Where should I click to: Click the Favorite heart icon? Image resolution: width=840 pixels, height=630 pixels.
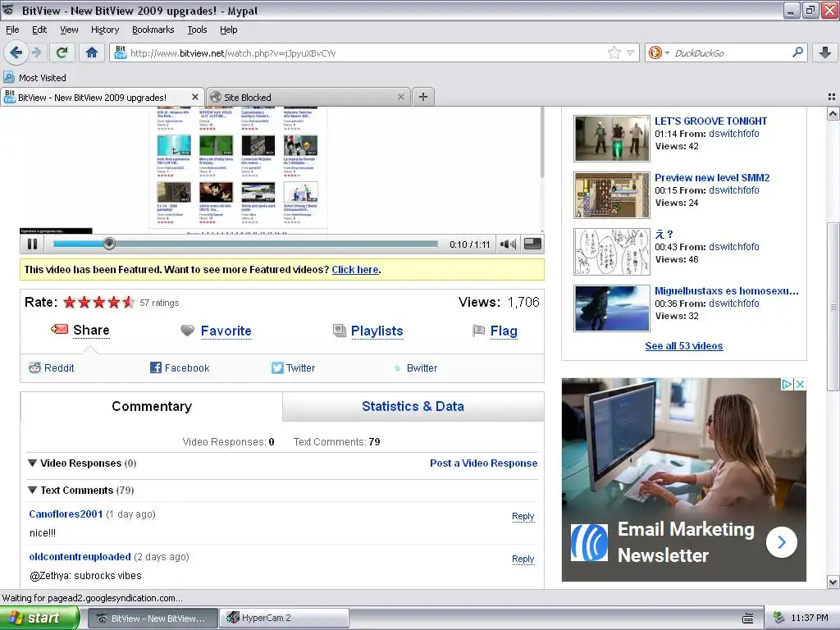[x=187, y=331]
